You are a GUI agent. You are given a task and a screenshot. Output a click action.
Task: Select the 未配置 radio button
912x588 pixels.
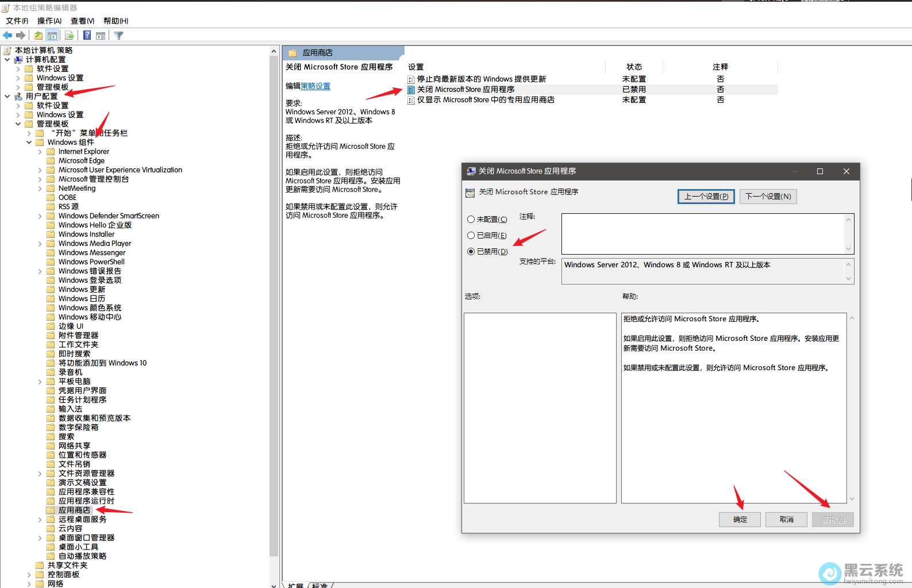(x=471, y=219)
